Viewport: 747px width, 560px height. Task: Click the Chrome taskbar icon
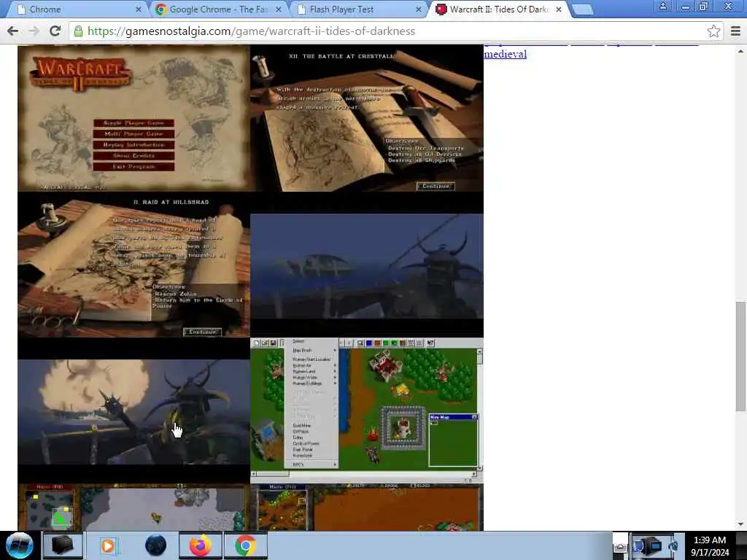(x=245, y=545)
